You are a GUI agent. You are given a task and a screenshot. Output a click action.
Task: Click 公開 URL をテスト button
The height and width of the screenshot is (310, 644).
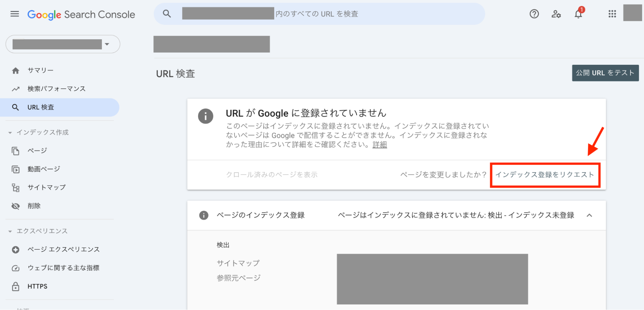(605, 73)
